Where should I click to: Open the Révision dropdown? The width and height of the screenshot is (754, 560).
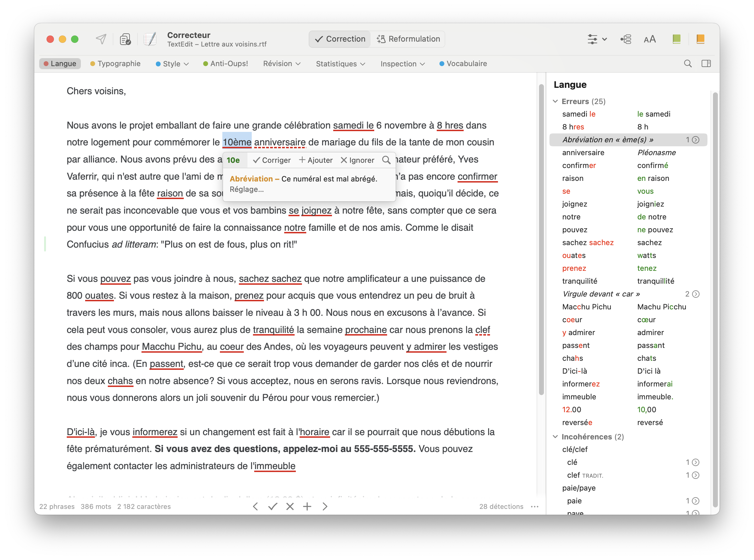tap(281, 64)
